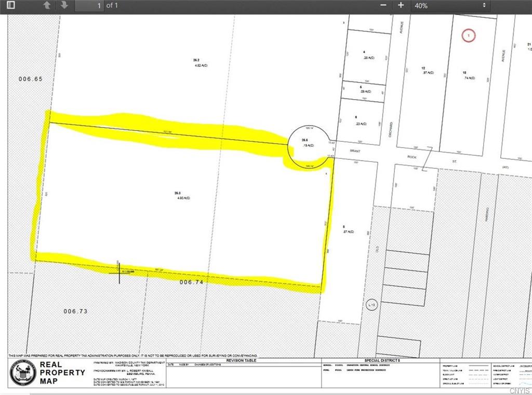Click the .23 A(C) parcel label
The height and width of the screenshot is (395, 532).
(x=362, y=124)
